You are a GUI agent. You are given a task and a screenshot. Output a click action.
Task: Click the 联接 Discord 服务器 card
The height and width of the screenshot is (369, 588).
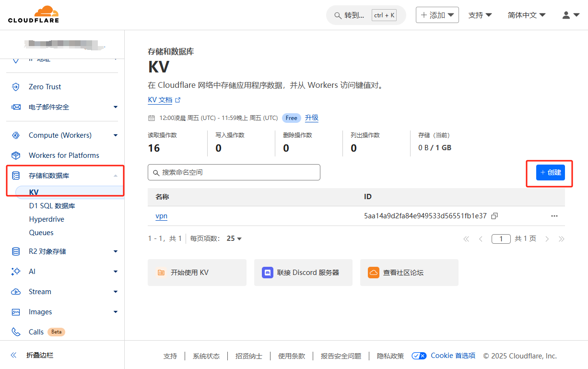(303, 273)
